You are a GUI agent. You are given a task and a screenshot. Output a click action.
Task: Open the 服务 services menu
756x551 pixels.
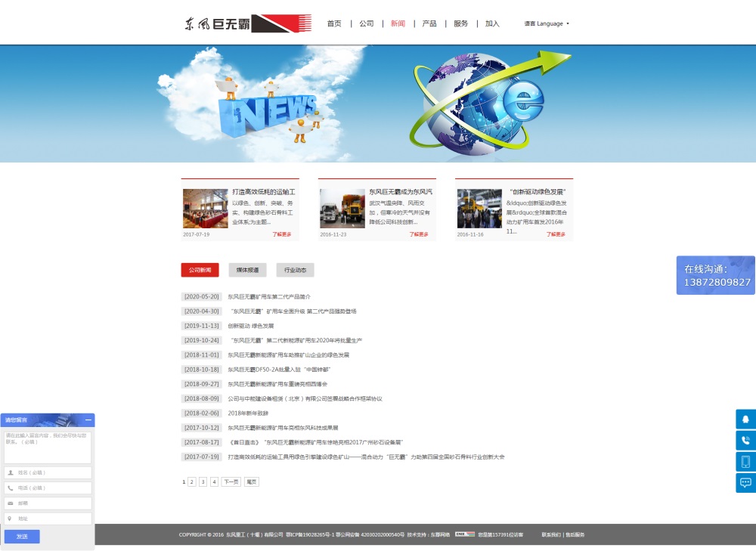pos(460,23)
